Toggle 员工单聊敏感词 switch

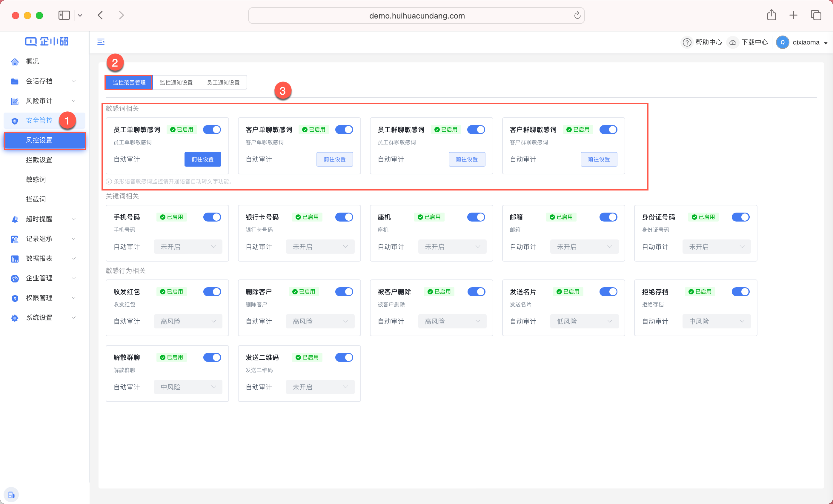[x=212, y=130]
